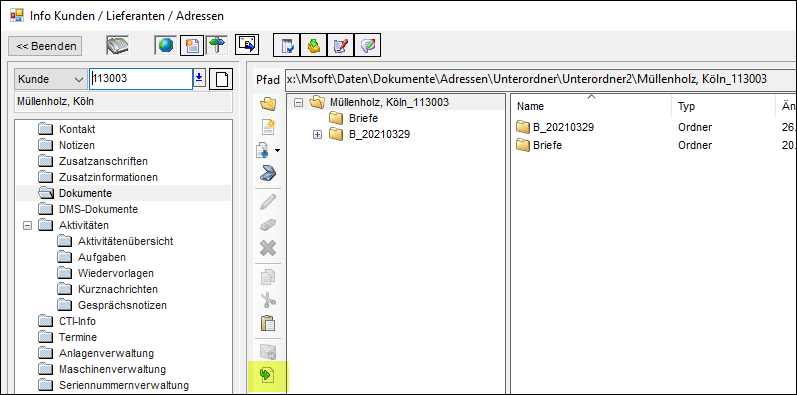Open the Kunde type dropdown
This screenshot has height=395, width=797.
(x=50, y=79)
